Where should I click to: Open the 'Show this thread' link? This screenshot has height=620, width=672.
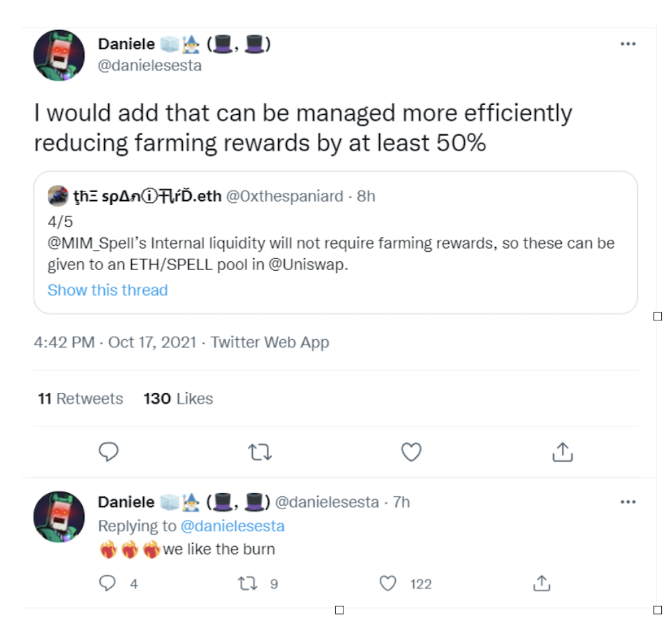pos(108,290)
